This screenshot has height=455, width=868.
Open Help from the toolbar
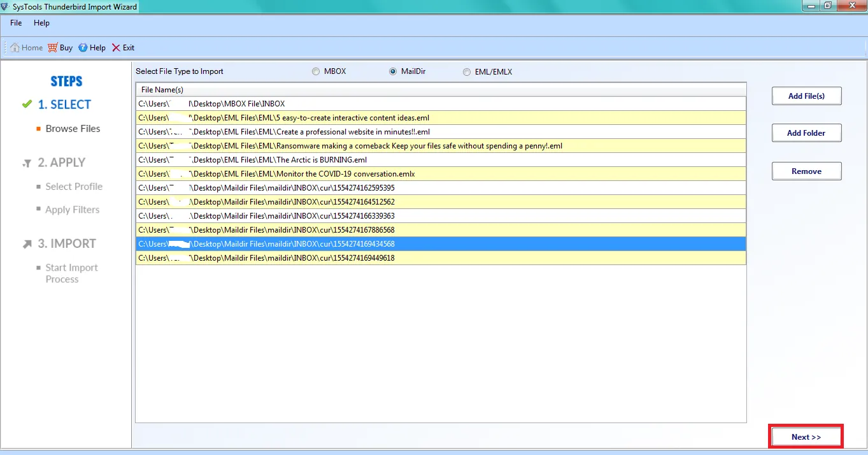[x=92, y=48]
